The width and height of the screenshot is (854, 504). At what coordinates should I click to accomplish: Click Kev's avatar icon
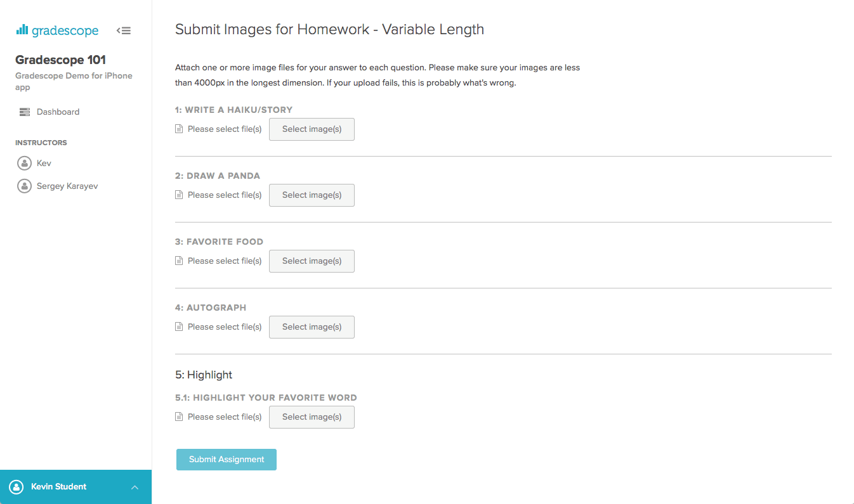point(23,163)
